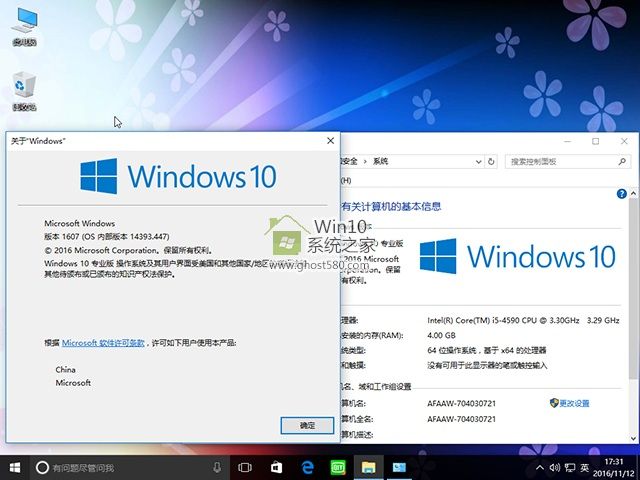The width and height of the screenshot is (640, 480).
Task: Click the green taskbar app icon
Action: (x=337, y=467)
